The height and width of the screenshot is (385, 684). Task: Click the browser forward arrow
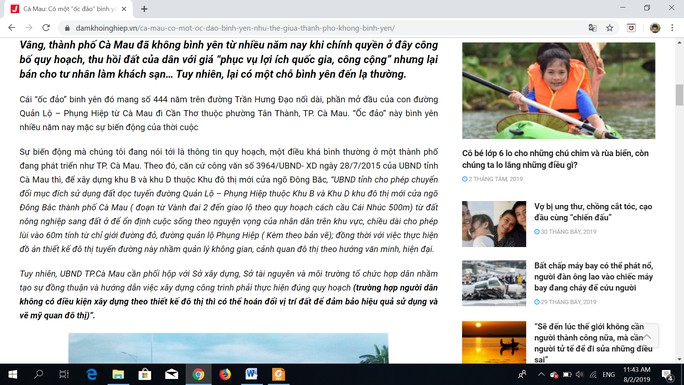click(x=29, y=28)
